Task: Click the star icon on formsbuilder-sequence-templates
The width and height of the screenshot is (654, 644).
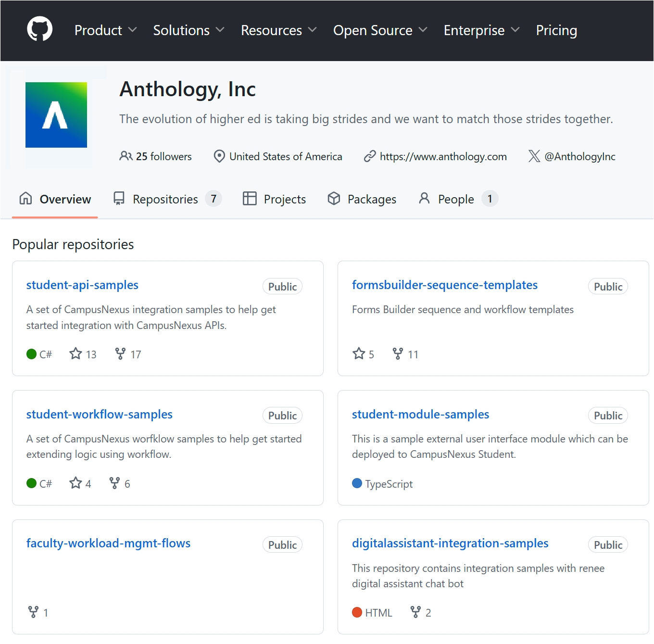Action: [x=359, y=354]
